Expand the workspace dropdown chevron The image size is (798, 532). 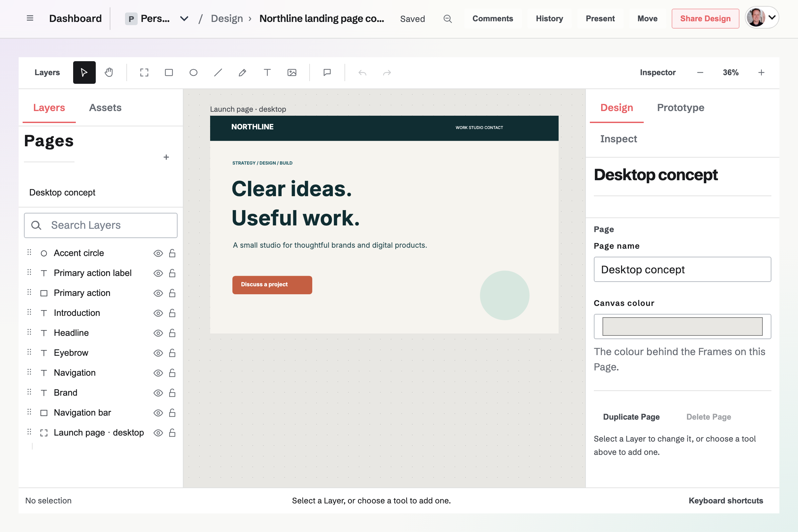[x=184, y=19]
